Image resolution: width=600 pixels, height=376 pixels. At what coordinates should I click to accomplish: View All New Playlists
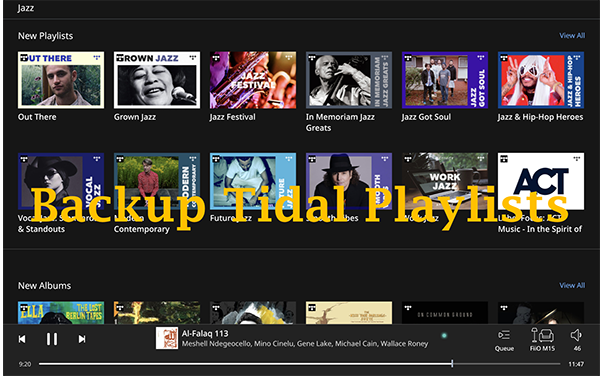point(572,36)
